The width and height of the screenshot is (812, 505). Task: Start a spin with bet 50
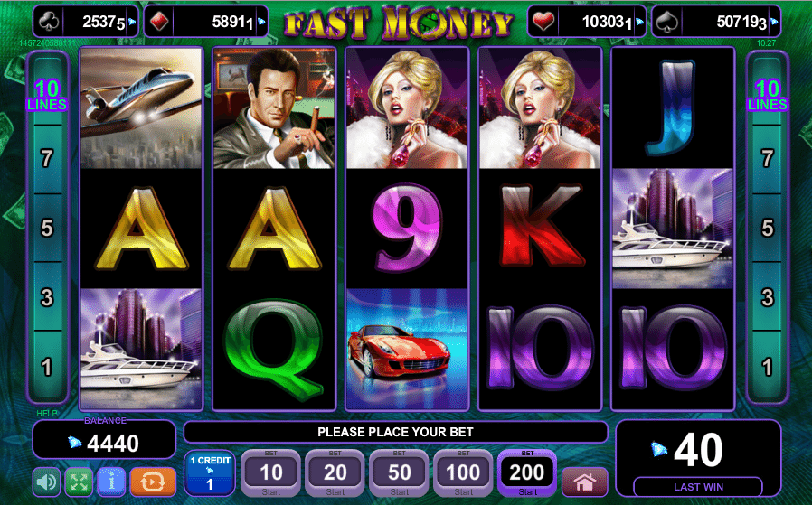tap(400, 472)
